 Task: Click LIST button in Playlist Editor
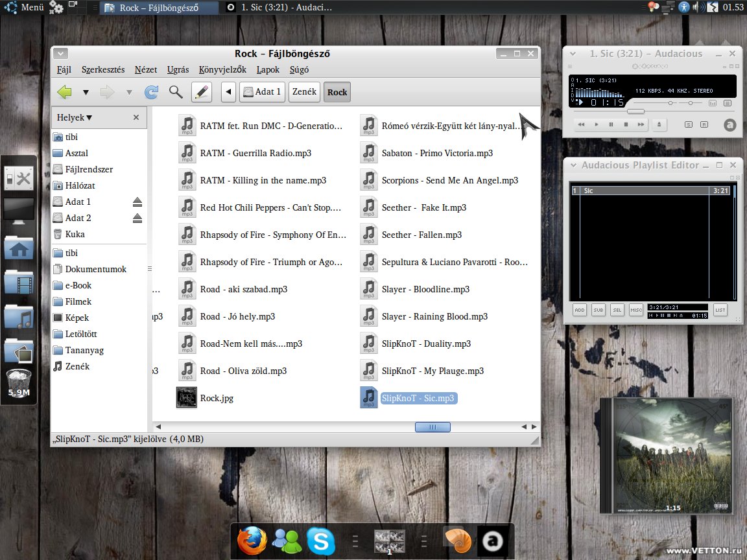coord(720,310)
